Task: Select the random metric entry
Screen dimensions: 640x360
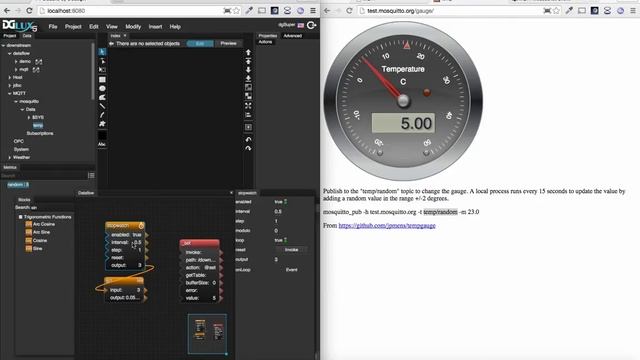Action: point(18,184)
